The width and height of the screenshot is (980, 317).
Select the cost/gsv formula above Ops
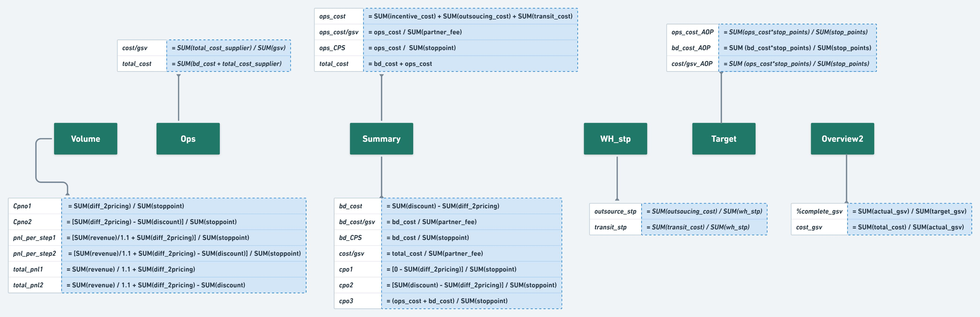click(x=229, y=48)
